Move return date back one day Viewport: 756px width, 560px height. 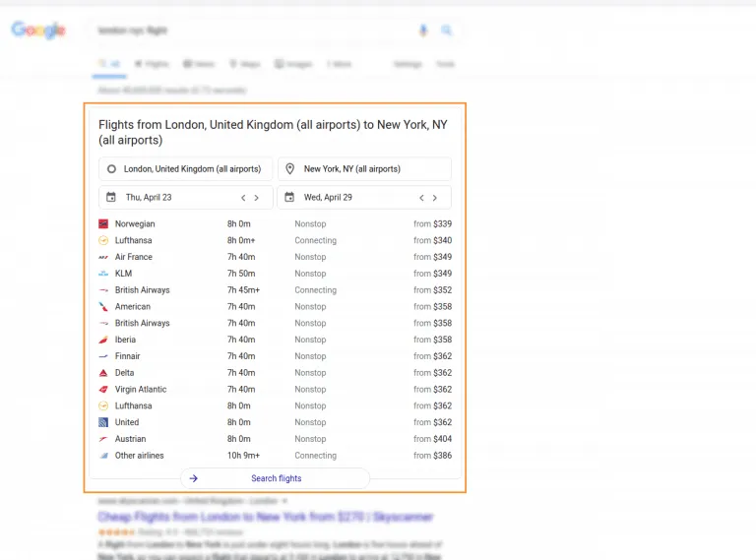pyautogui.click(x=421, y=198)
